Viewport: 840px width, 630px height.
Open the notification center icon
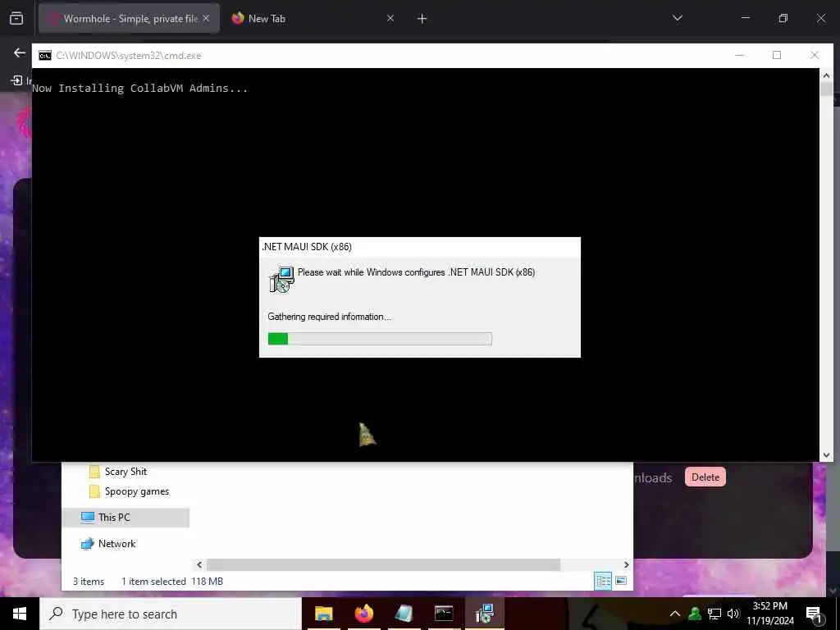(814, 614)
